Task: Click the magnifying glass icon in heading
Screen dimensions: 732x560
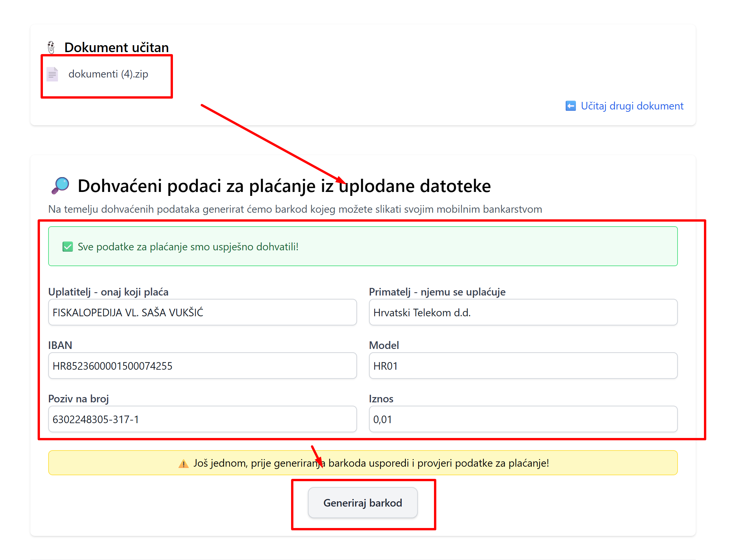Action: (60, 185)
